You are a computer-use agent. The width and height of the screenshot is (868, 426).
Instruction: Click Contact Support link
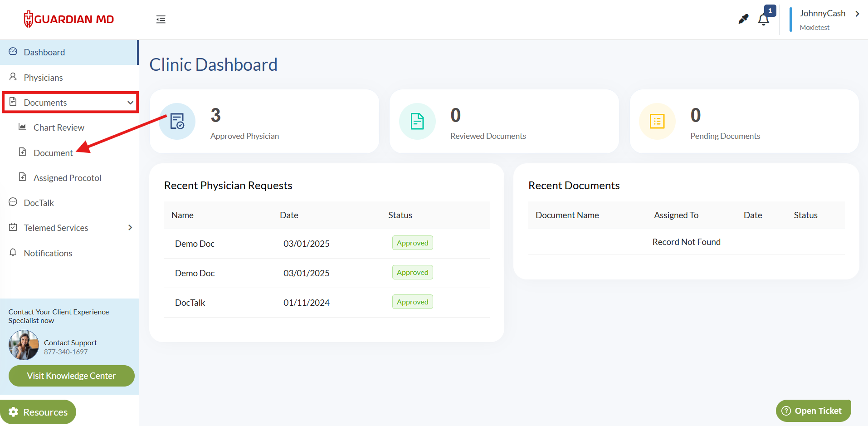tap(70, 343)
